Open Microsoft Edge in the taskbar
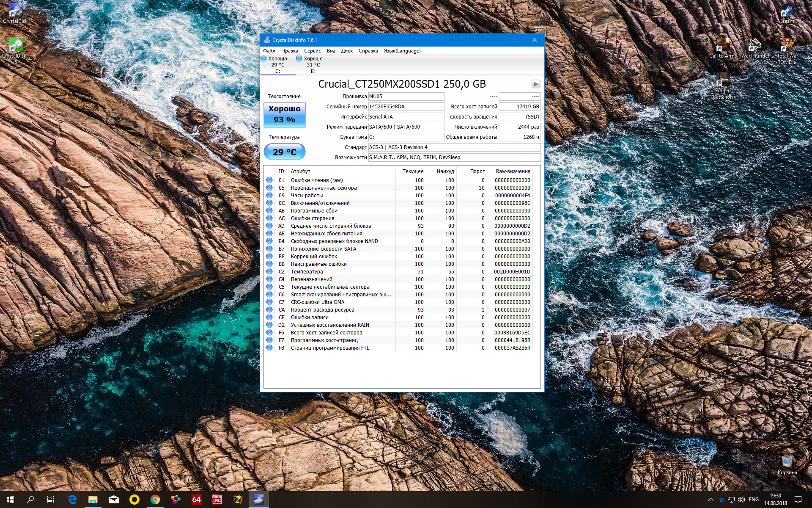 click(72, 500)
